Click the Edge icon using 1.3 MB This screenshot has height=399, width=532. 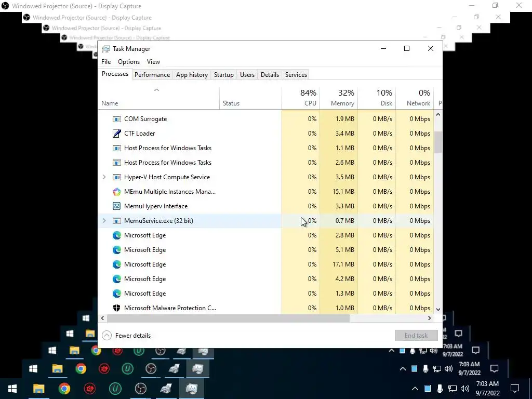(x=117, y=294)
